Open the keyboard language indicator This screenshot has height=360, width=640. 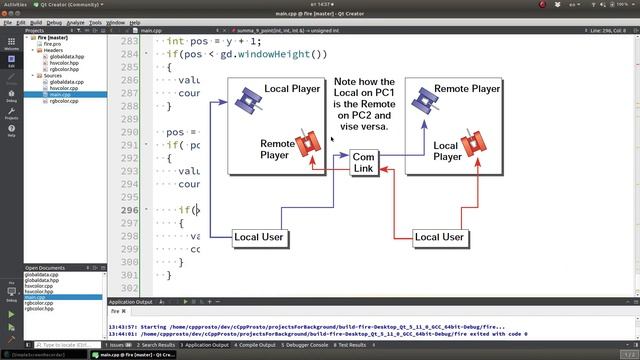[574, 4]
